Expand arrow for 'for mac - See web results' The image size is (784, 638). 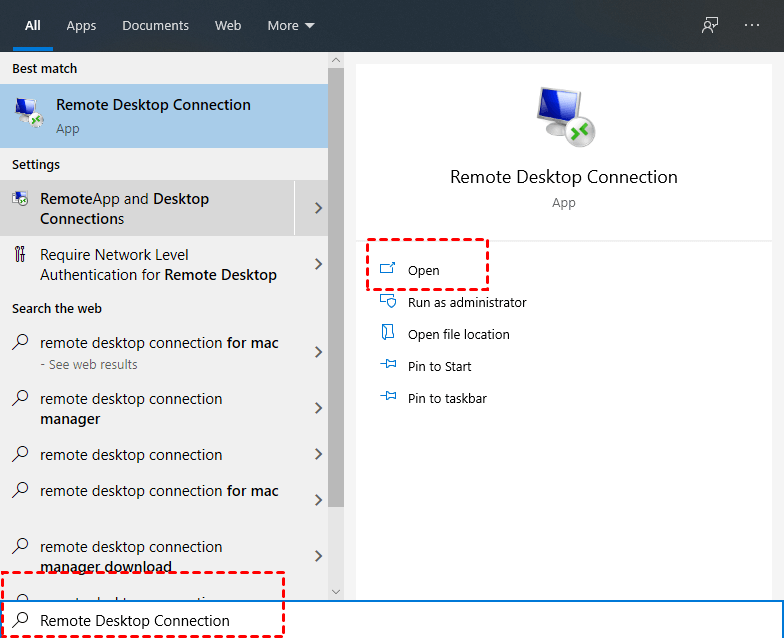(318, 352)
